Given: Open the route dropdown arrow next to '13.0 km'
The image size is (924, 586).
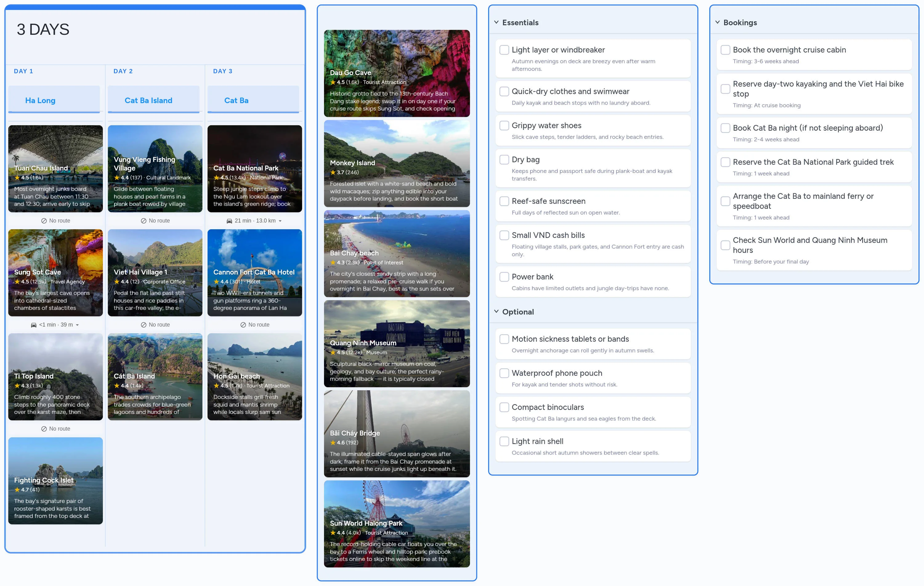Looking at the screenshot, I should click(x=280, y=221).
